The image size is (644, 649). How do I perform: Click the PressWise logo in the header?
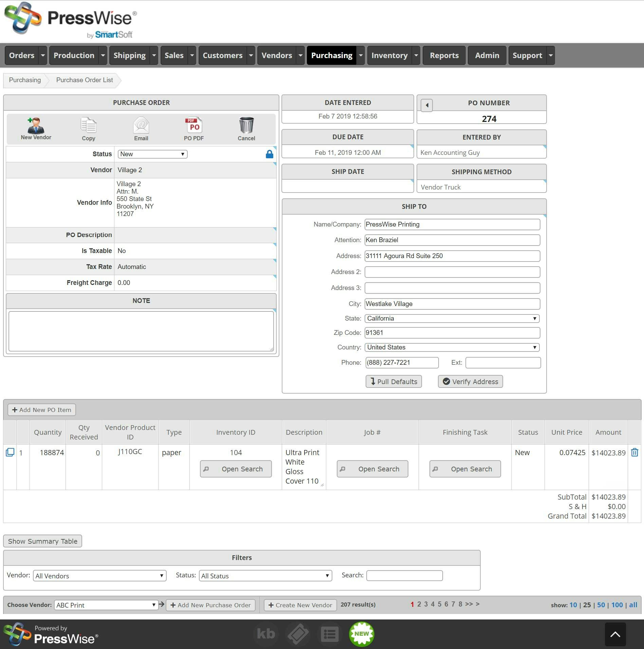(x=71, y=21)
